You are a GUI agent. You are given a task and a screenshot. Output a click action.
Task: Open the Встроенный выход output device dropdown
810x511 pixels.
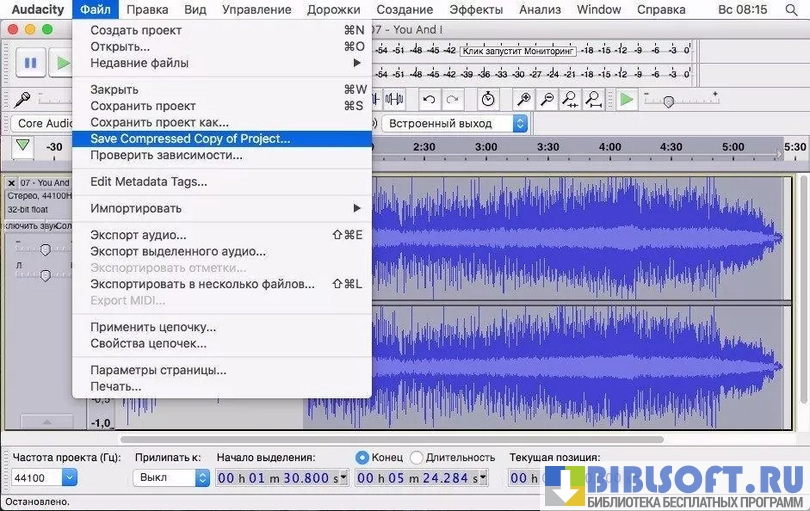point(519,123)
